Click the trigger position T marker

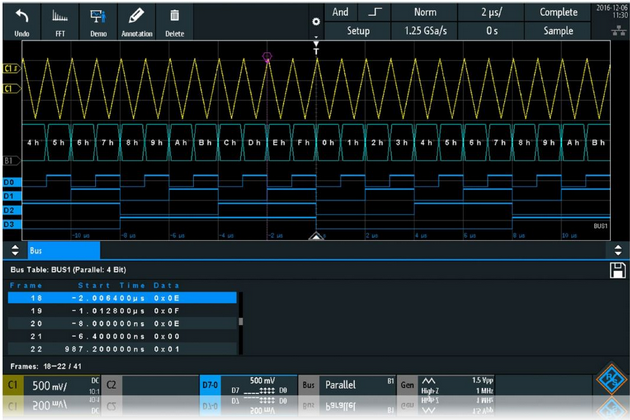316,47
